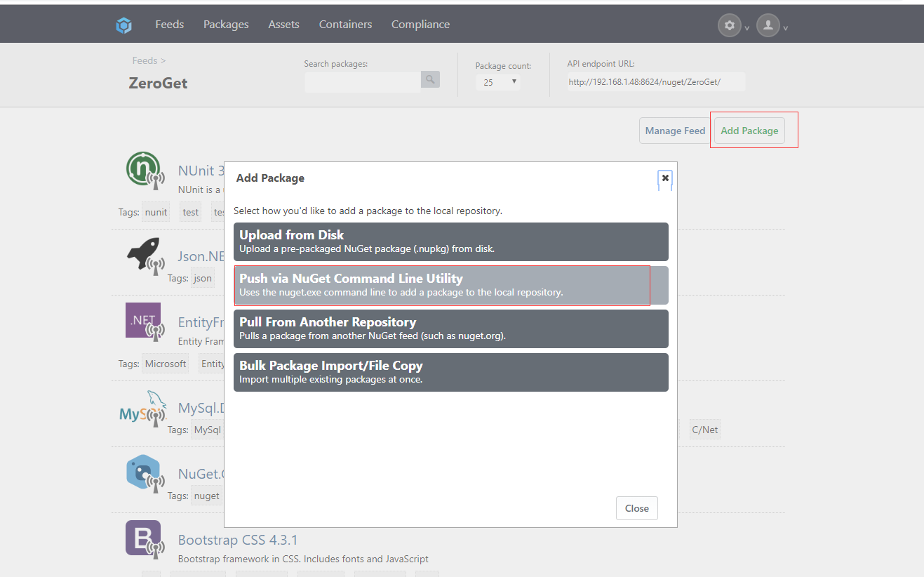This screenshot has height=577, width=924.
Task: Click the Manage Feed button
Action: tap(675, 131)
